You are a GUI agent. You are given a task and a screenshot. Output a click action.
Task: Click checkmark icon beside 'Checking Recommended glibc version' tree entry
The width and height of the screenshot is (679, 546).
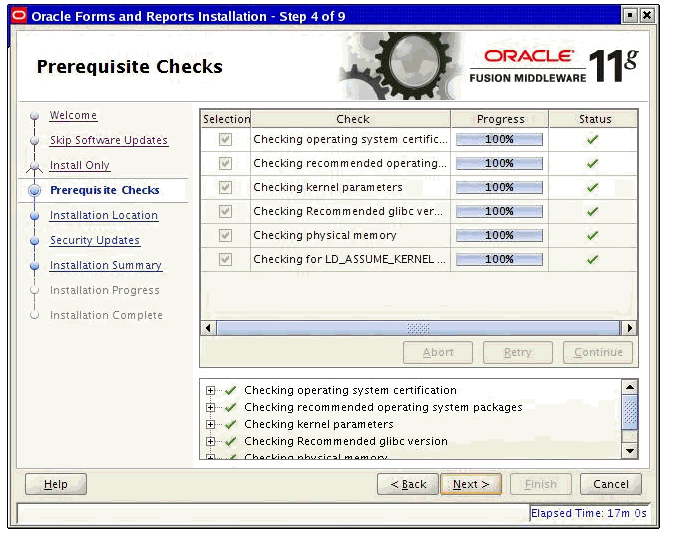[x=231, y=441]
